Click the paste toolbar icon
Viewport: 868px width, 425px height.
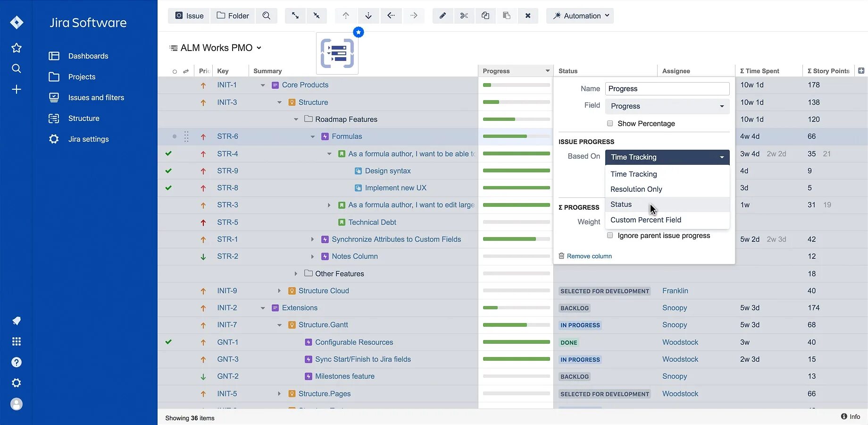click(x=507, y=16)
